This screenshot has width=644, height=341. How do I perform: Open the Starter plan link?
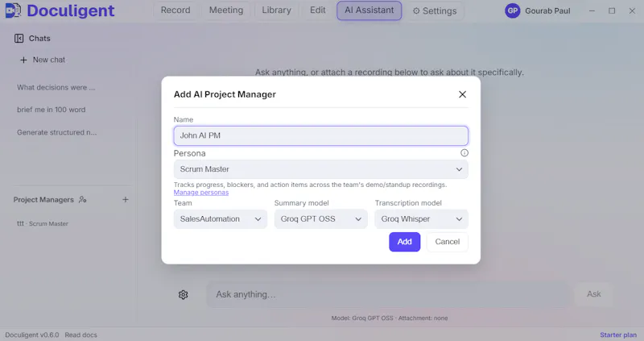(x=618, y=335)
